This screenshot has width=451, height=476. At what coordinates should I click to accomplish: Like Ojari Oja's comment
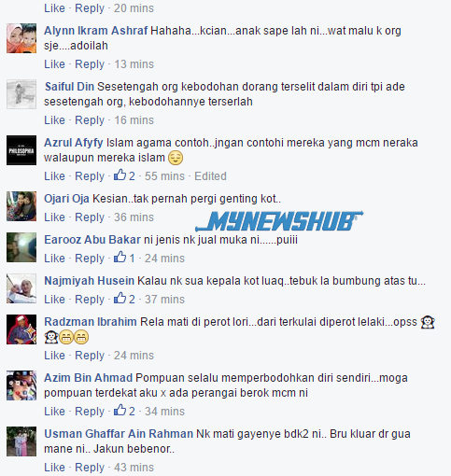54,217
